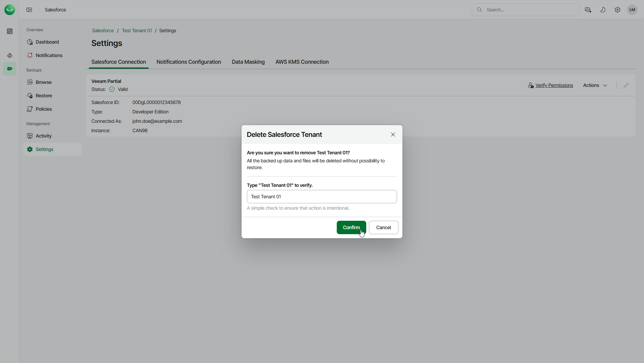Open the Data Masking tab
The width and height of the screenshot is (644, 363).
(248, 62)
